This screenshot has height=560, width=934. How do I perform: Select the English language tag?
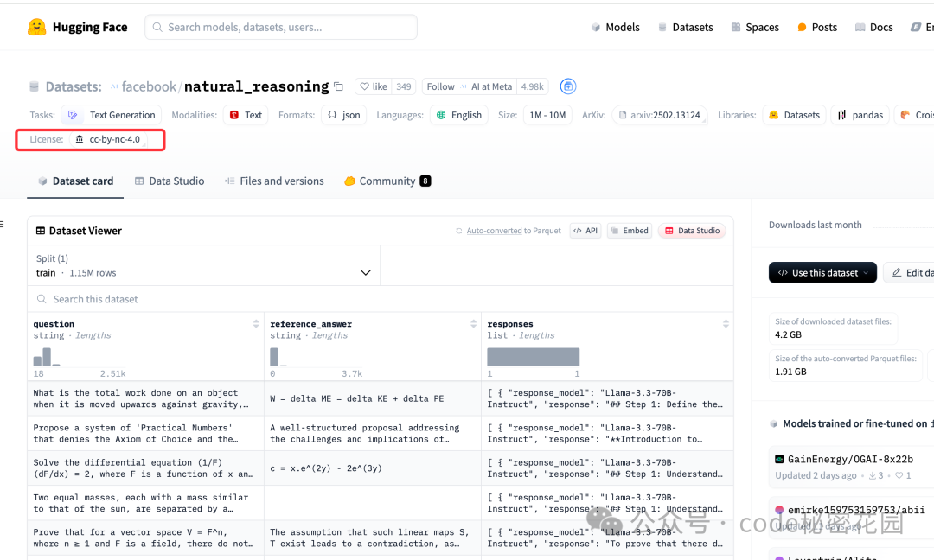[x=459, y=115]
